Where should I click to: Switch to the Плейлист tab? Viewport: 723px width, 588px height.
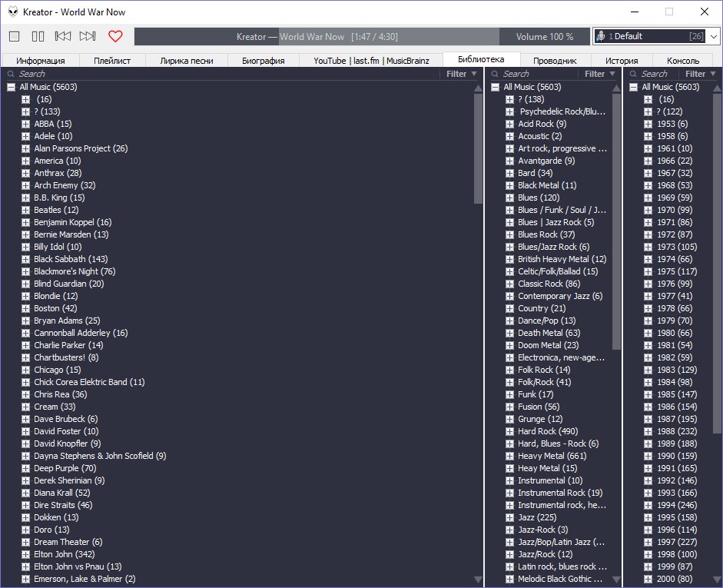click(x=112, y=61)
